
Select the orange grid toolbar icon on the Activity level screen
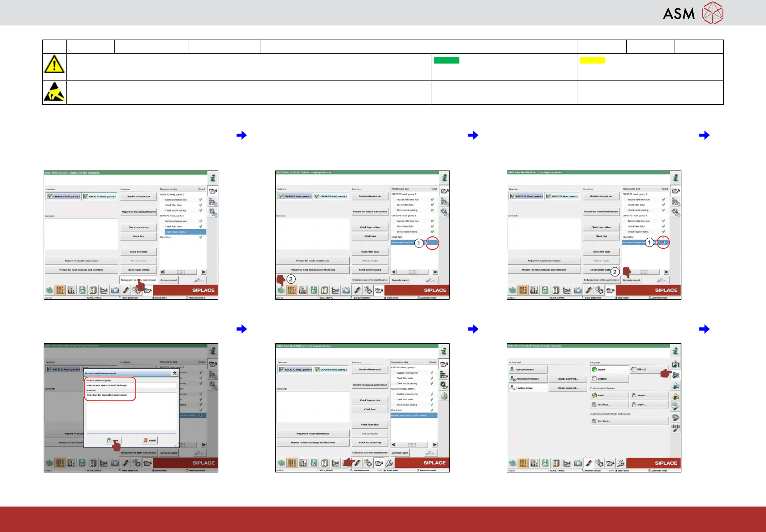(x=524, y=463)
